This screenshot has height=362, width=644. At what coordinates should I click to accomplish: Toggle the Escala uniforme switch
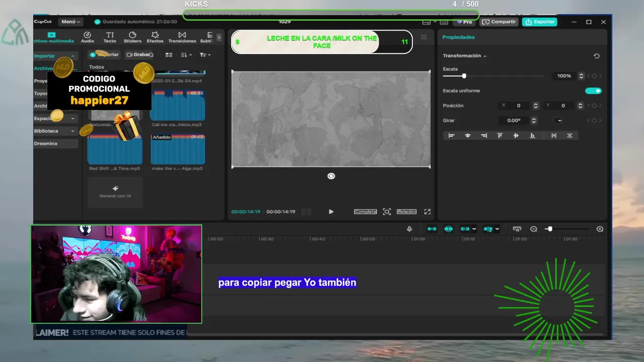tap(593, 90)
